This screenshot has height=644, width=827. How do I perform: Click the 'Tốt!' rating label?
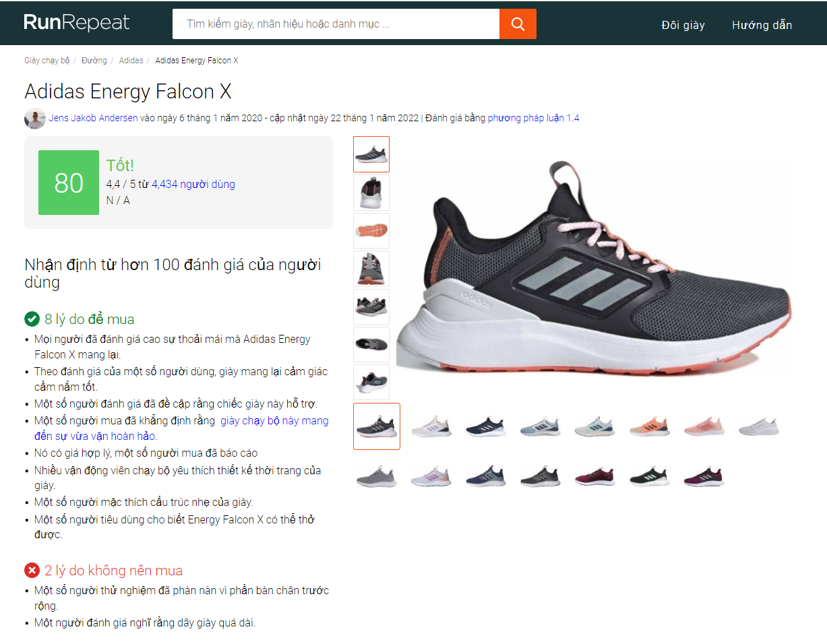pyautogui.click(x=121, y=166)
